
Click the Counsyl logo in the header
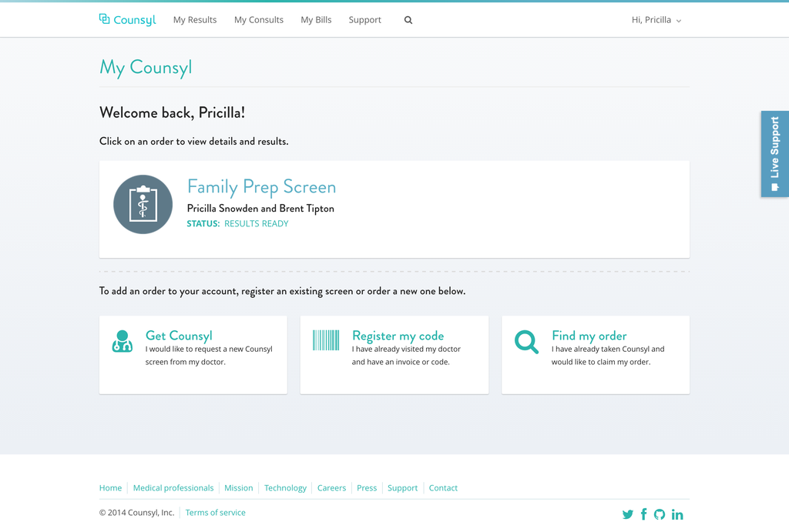[x=127, y=19]
